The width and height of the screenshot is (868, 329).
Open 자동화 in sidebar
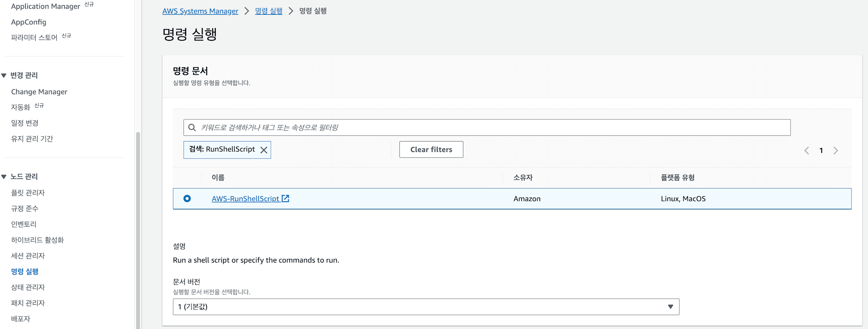(x=20, y=107)
